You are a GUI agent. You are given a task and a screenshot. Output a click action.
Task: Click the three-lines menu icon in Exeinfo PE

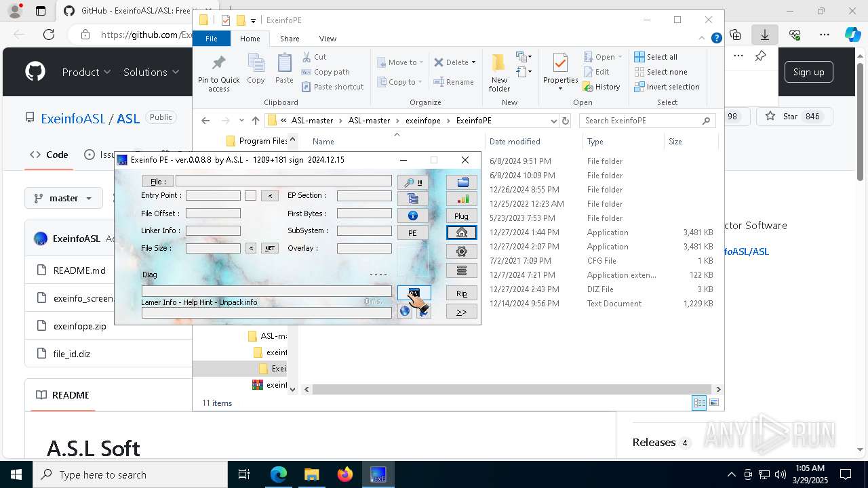click(462, 270)
